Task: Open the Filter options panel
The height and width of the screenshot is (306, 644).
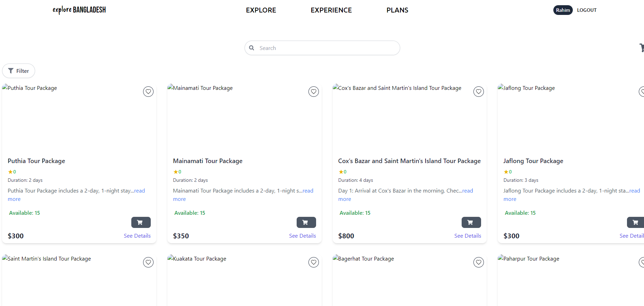Action: click(18, 71)
